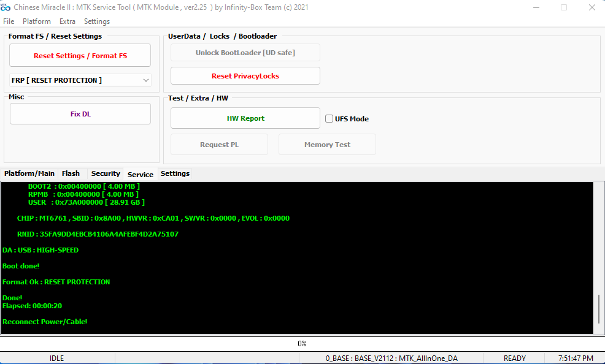Image resolution: width=605 pixels, height=364 pixels.
Task: Click the READY status bar entry
Action: pyautogui.click(x=514, y=358)
